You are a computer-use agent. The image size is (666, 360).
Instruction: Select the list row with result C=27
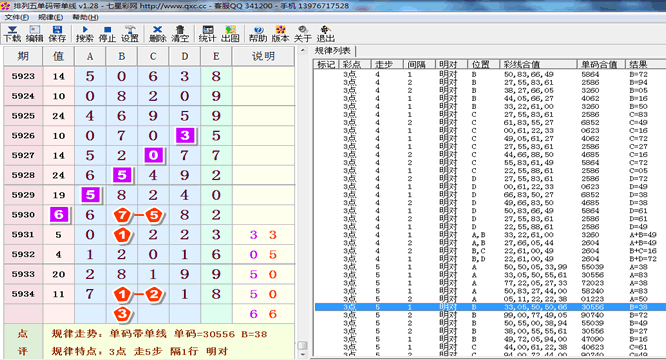click(490, 146)
